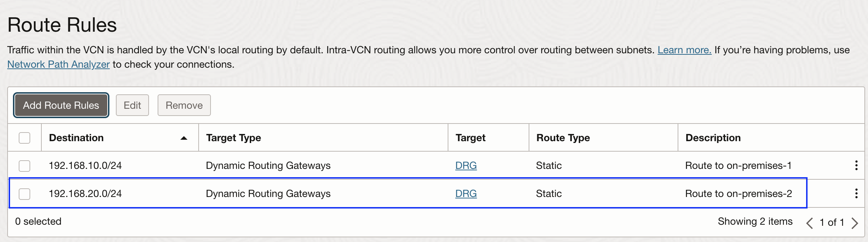Image resolution: width=868 pixels, height=242 pixels.
Task: Click the Description column header
Action: point(713,138)
